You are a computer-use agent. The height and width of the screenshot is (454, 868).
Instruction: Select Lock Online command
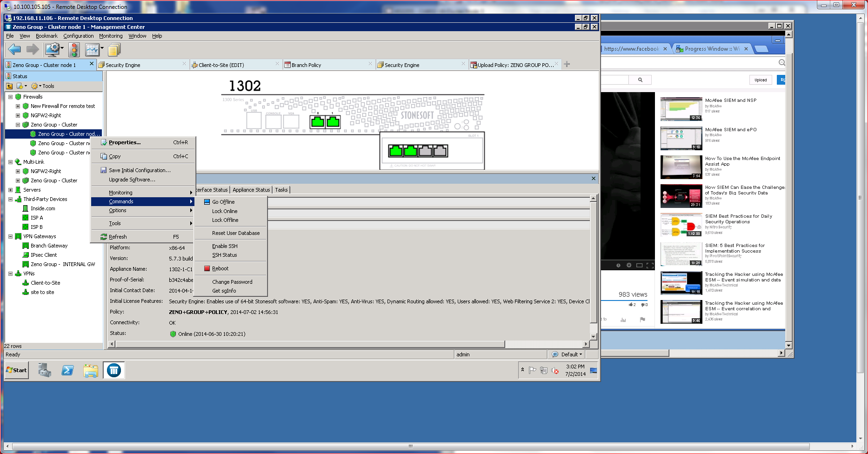coord(231,211)
